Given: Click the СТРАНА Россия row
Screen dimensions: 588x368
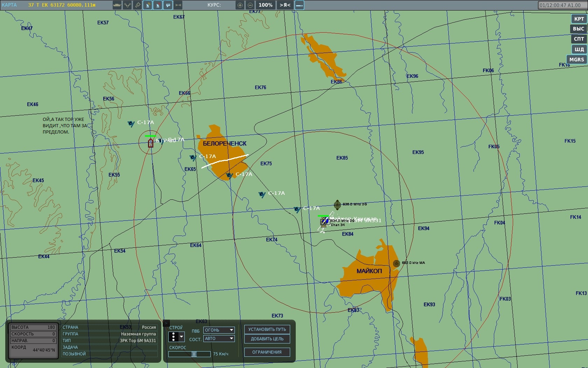Looking at the screenshot, I should (110, 327).
